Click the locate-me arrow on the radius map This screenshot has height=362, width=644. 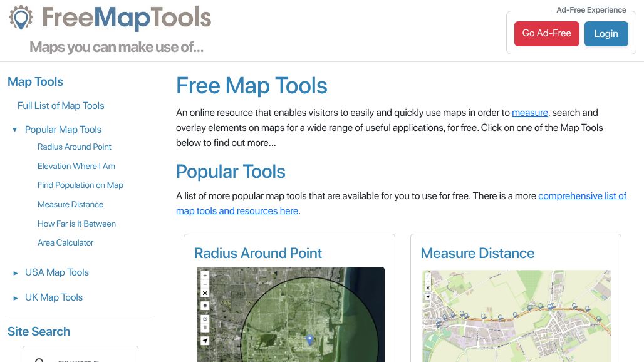click(205, 341)
